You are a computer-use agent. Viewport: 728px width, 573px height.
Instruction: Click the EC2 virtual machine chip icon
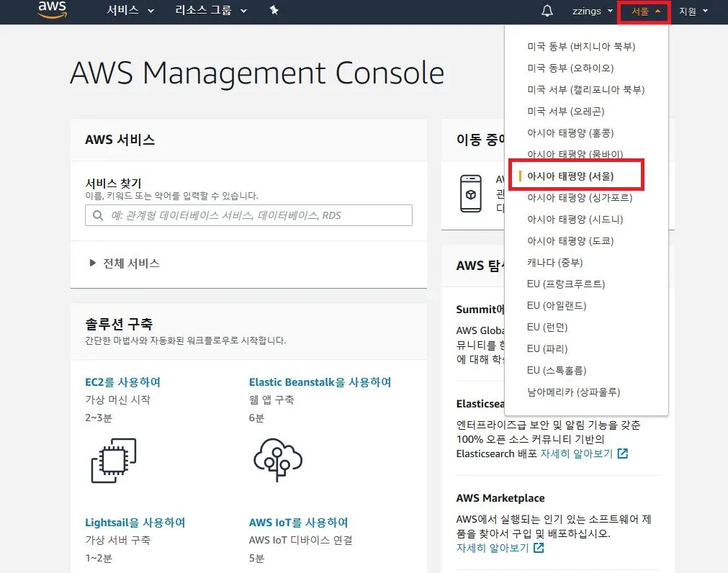[x=114, y=460]
